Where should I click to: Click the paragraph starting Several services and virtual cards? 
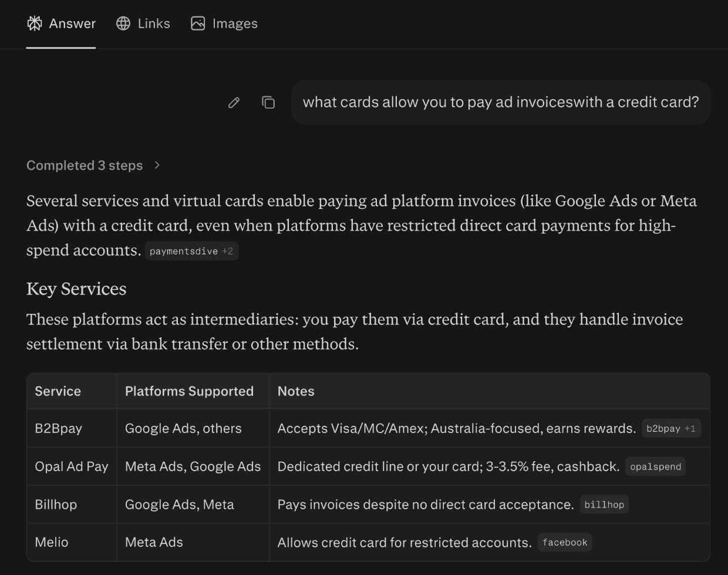point(362,225)
